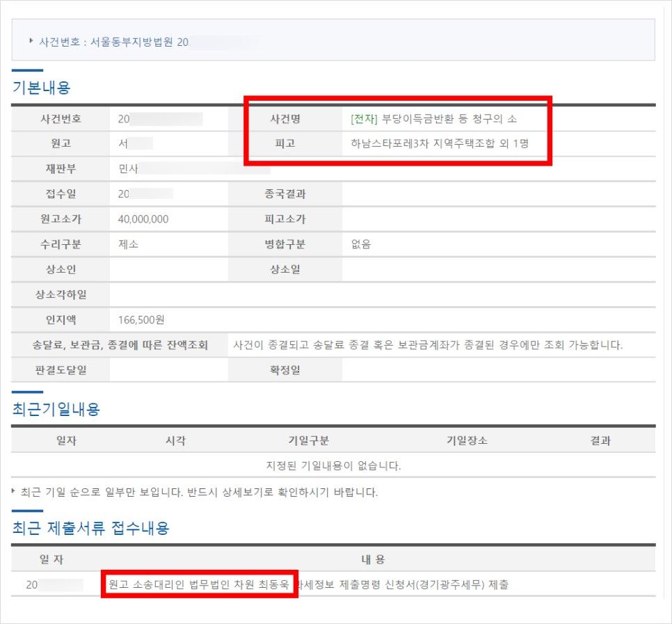Click the [전자] tag in the 사건명 value
Viewport: 672px width, 624px height.
(x=364, y=119)
